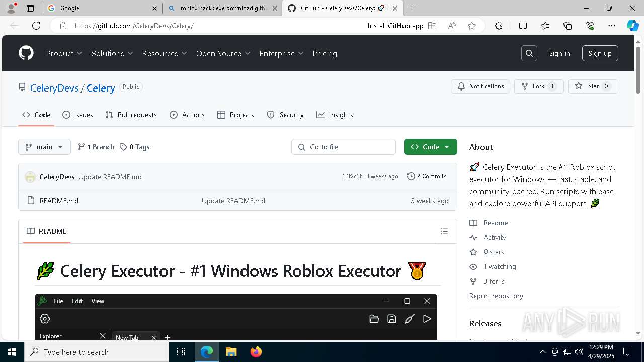
Task: Open Edge profile avatar icon
Action: 11,8
